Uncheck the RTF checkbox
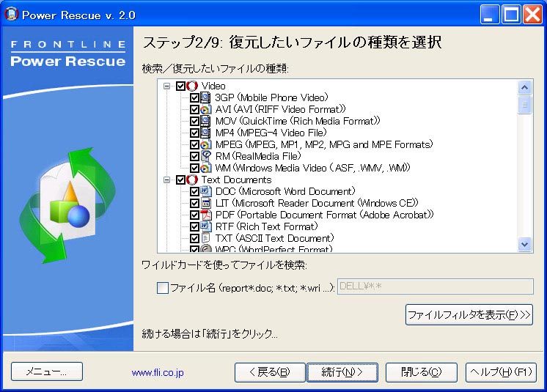The image size is (547, 392). [194, 227]
